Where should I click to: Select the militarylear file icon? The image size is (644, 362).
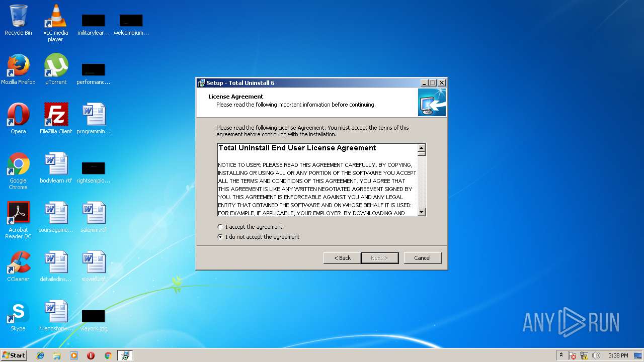94,24
